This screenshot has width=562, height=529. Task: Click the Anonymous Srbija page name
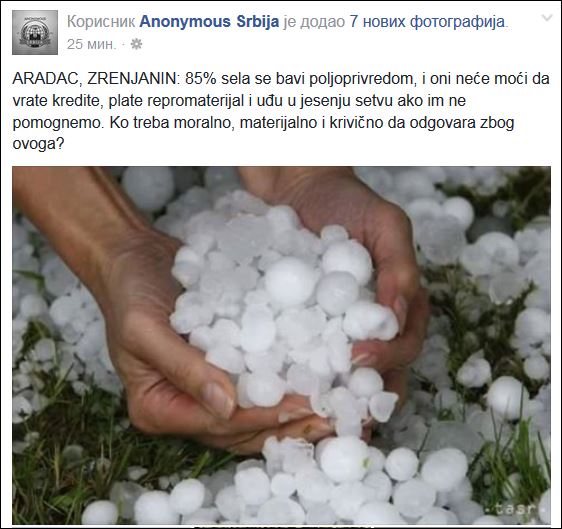pos(209,22)
